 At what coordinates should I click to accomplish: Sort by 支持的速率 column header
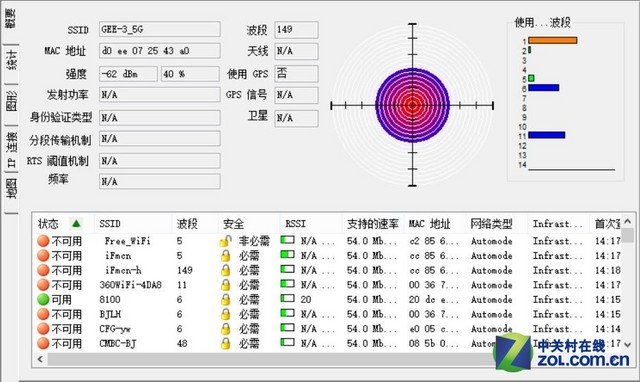(x=373, y=224)
